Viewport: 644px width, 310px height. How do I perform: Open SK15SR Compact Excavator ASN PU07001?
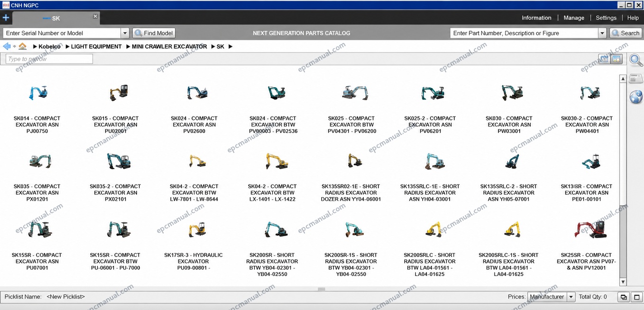[37, 246]
